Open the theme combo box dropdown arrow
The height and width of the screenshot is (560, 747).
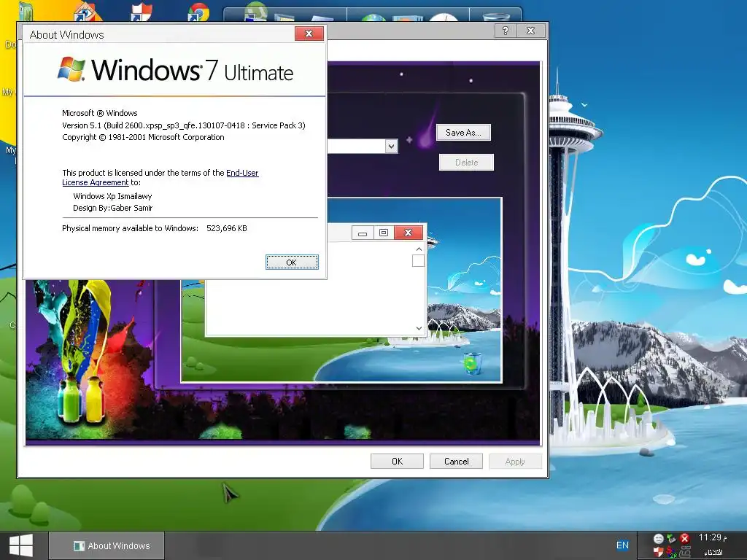coord(391,146)
